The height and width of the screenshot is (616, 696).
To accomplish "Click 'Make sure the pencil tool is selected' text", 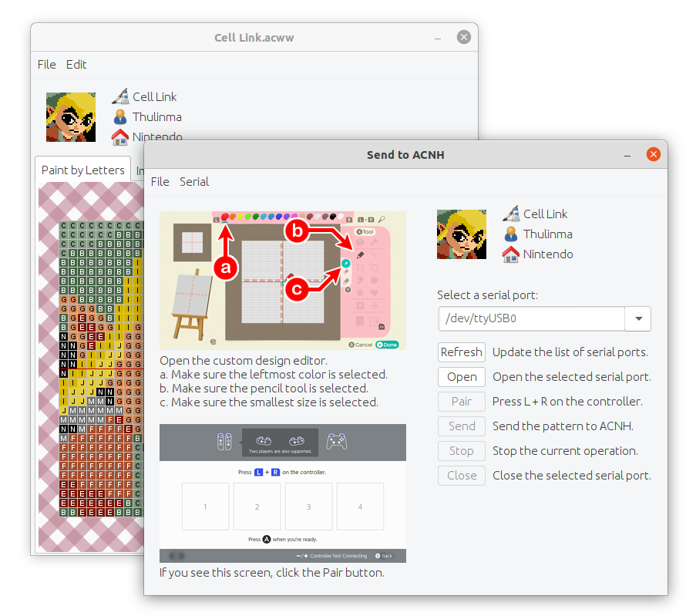I will click(264, 388).
